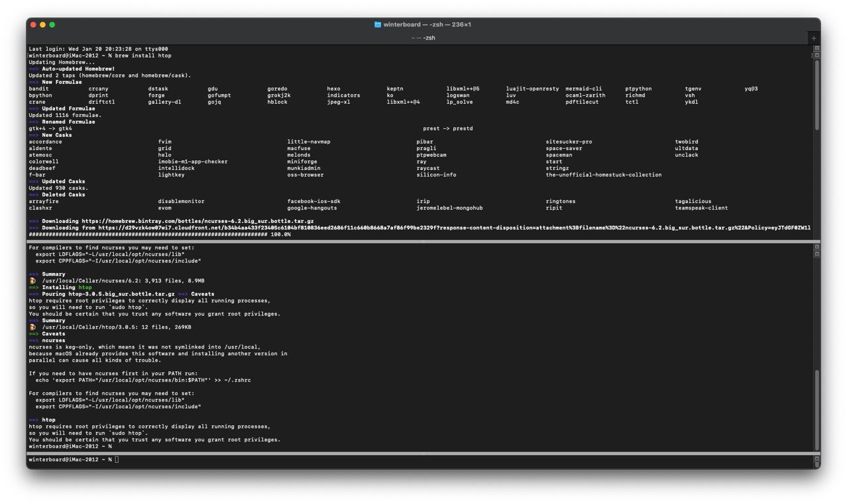
Task: Click the new tab plus button
Action: pyautogui.click(x=814, y=38)
